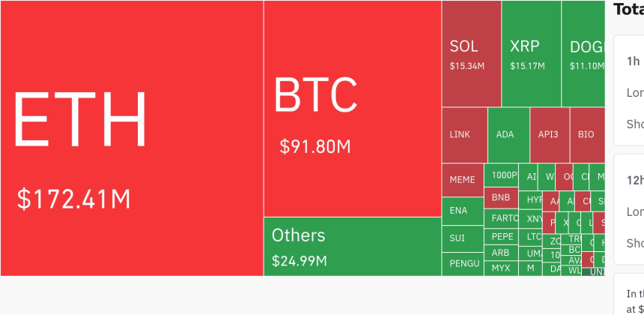The height and width of the screenshot is (315, 644).
Task: Click the ETH liquidation heatmap block
Action: point(132,138)
